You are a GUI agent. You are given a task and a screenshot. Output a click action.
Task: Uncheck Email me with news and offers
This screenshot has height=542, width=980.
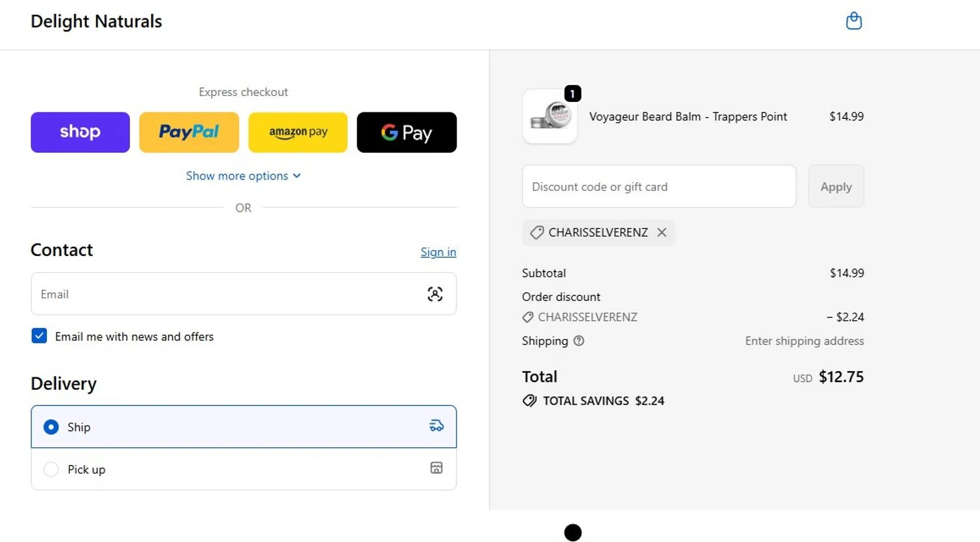tap(39, 336)
